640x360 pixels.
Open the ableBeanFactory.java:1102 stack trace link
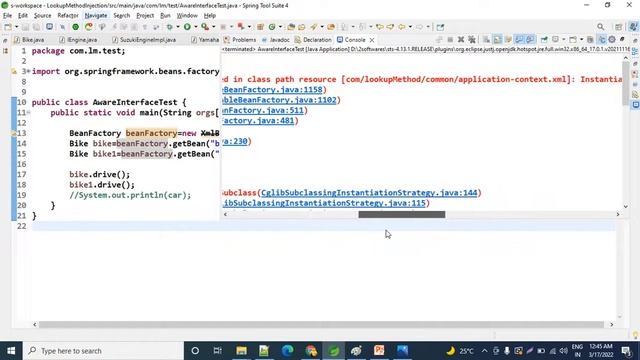[280, 100]
